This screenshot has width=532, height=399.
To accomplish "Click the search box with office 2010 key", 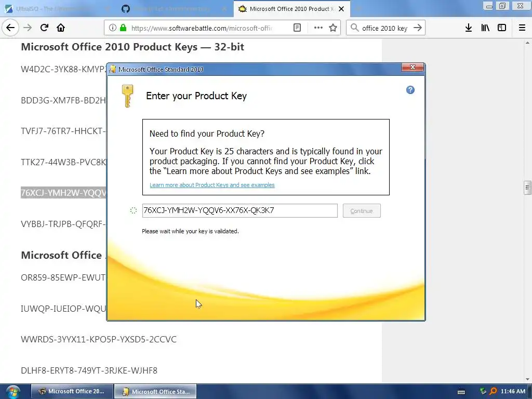I will (385, 28).
